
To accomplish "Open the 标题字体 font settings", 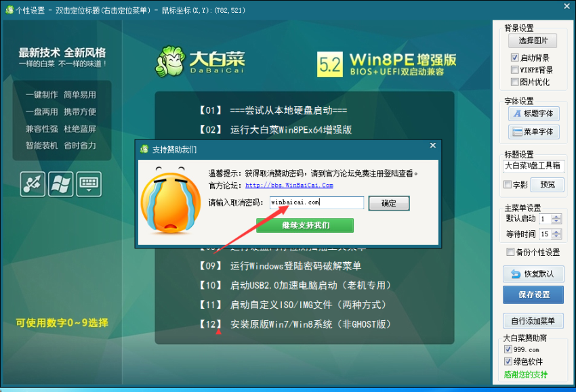I will click(534, 114).
